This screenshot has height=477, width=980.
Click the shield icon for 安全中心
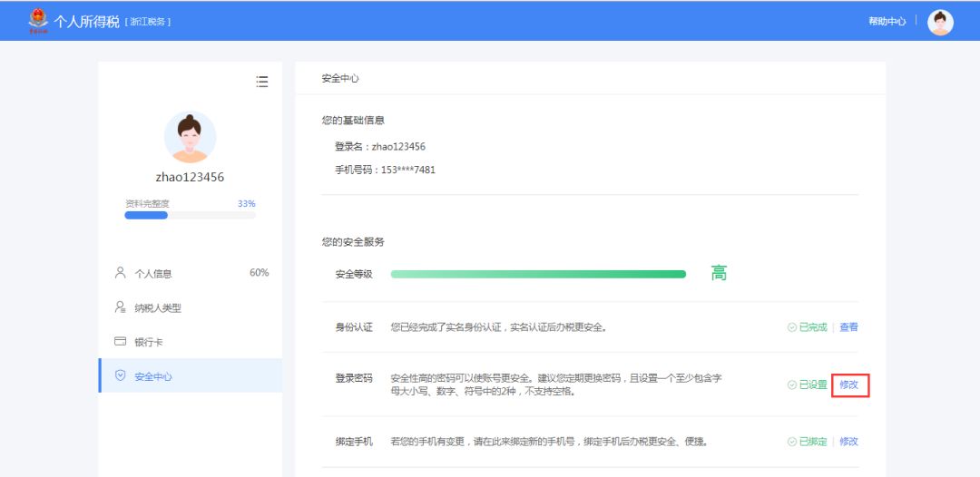pyautogui.click(x=120, y=375)
